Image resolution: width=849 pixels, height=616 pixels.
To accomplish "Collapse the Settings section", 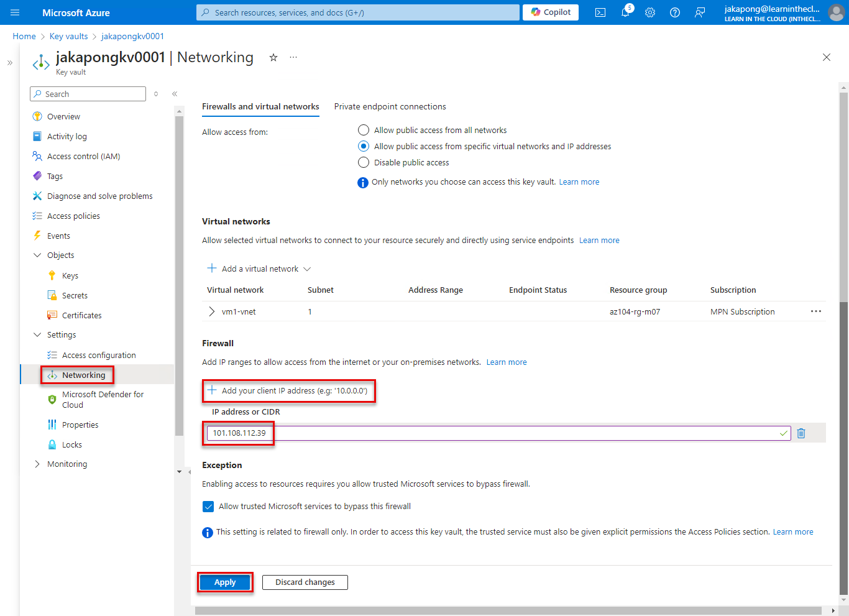I will [37, 334].
